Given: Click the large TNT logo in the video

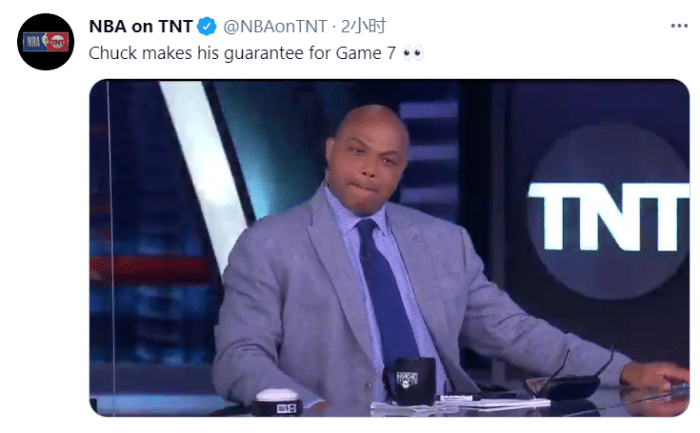Looking at the screenshot, I should [609, 214].
